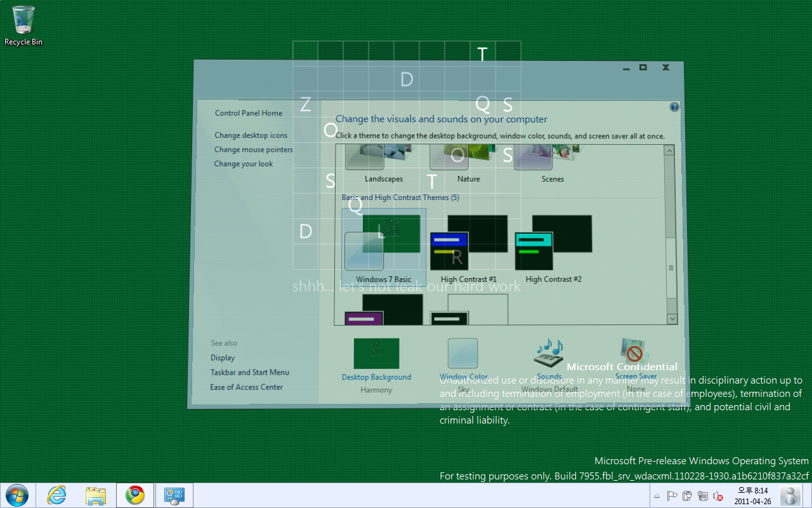Screen dimensions: 812x508
Task: Open the network status tray icon
Action: [703, 496]
